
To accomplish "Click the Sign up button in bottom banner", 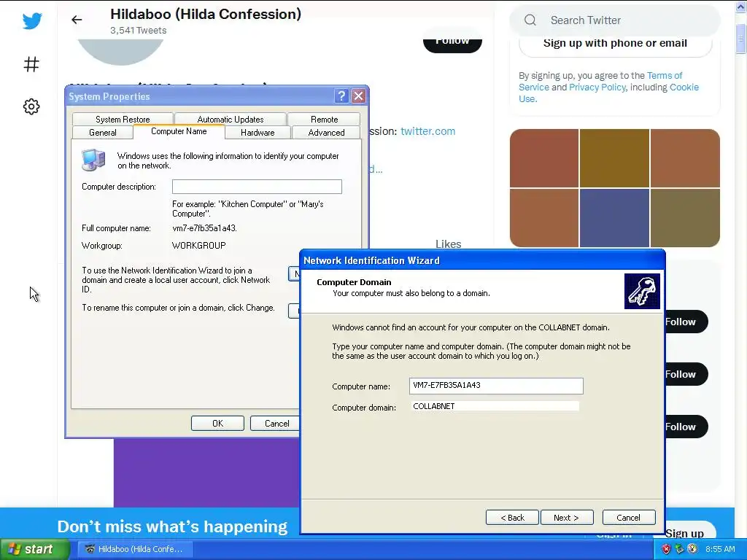I will (691, 529).
